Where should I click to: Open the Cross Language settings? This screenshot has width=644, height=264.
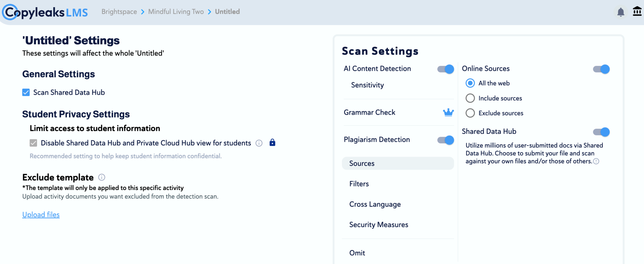coord(375,204)
